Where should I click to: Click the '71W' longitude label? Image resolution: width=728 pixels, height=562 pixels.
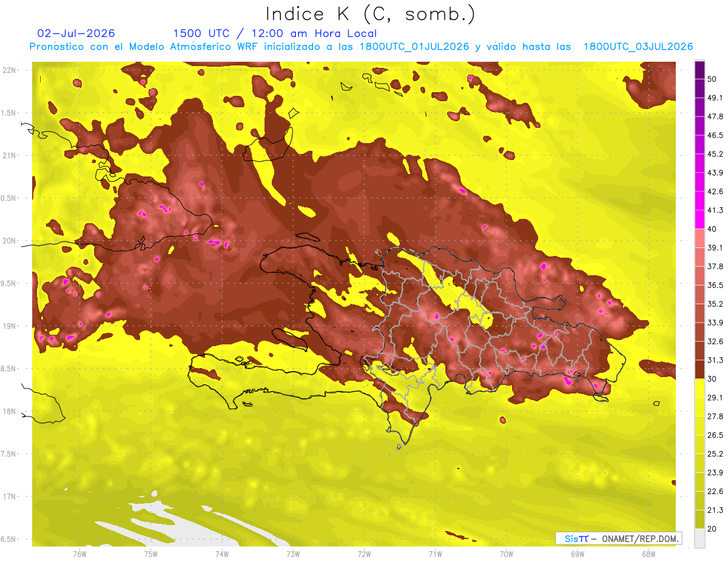pyautogui.click(x=435, y=554)
